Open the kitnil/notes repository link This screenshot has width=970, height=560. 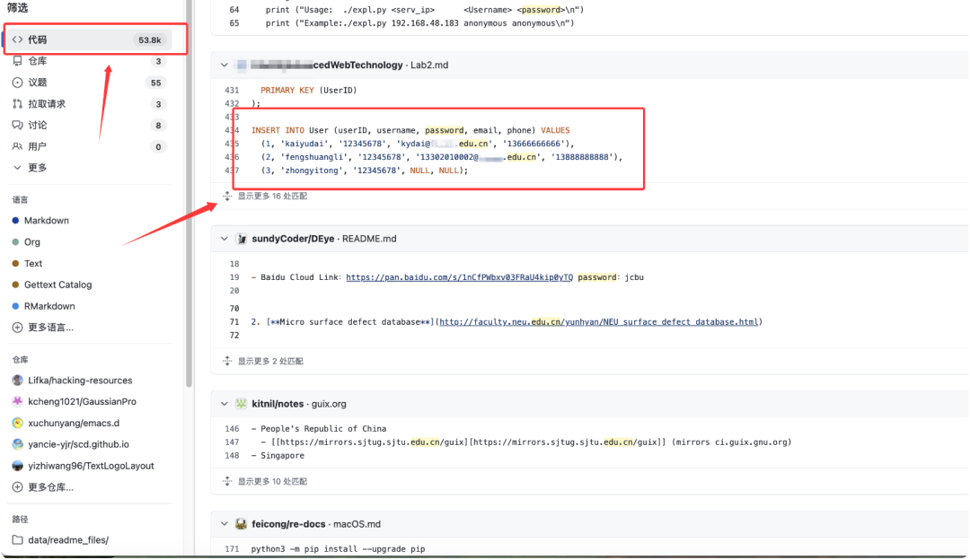point(278,404)
